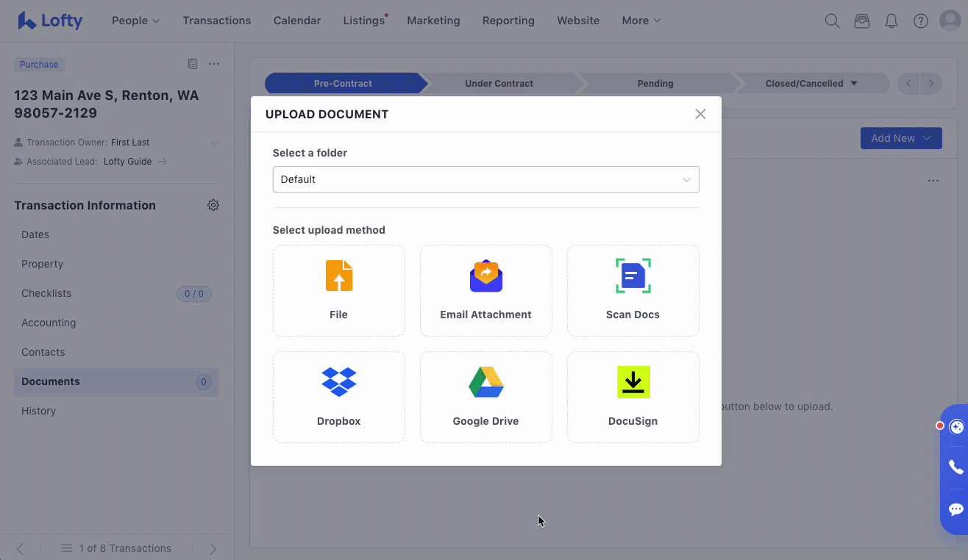Expand the More menu

point(641,21)
